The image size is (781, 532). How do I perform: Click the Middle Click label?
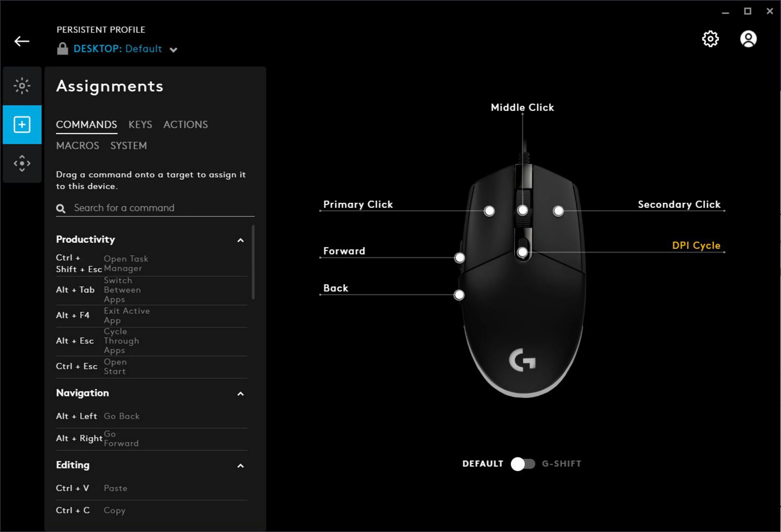pos(522,107)
